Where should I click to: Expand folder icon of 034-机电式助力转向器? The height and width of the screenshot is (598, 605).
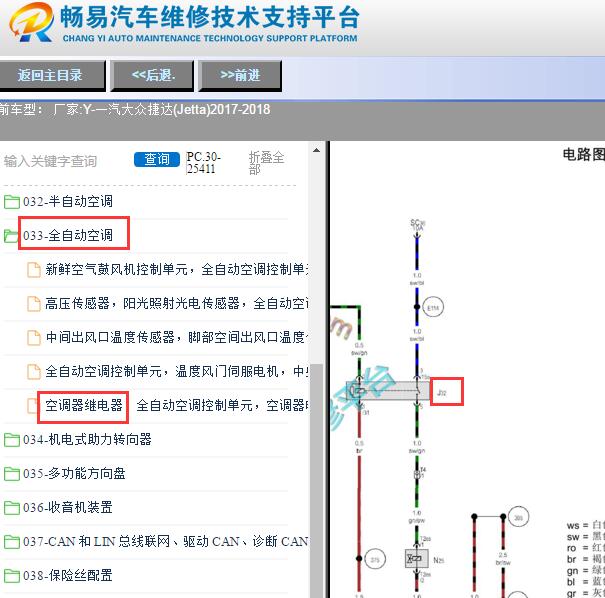pos(12,439)
